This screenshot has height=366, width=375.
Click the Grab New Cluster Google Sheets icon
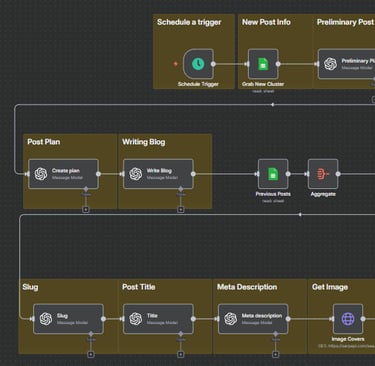tap(263, 64)
